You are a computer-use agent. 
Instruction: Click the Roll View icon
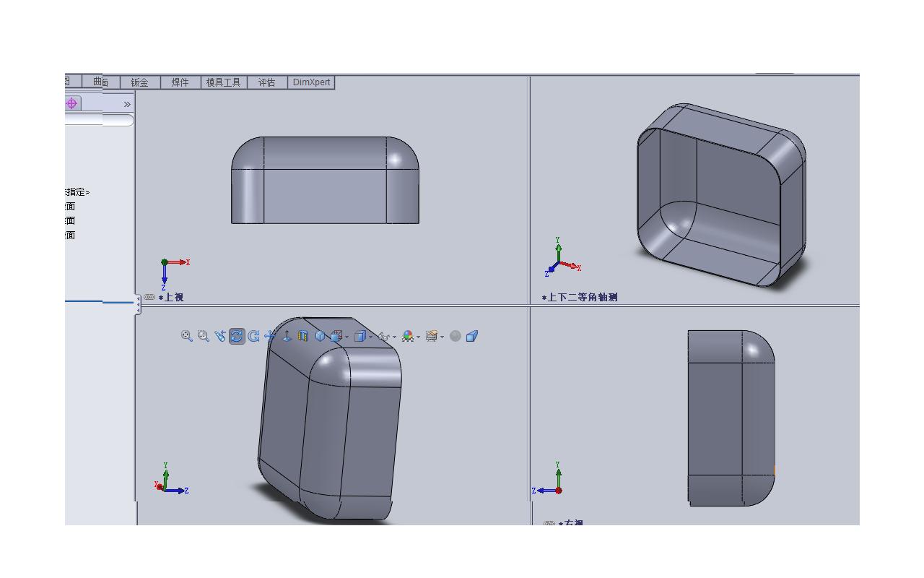click(x=253, y=336)
